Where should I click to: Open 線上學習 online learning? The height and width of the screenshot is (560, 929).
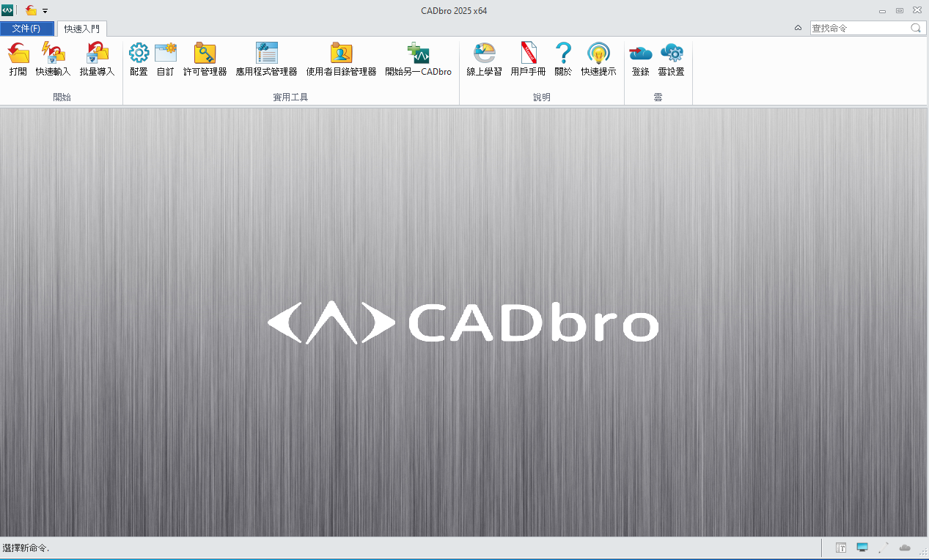tap(484, 59)
